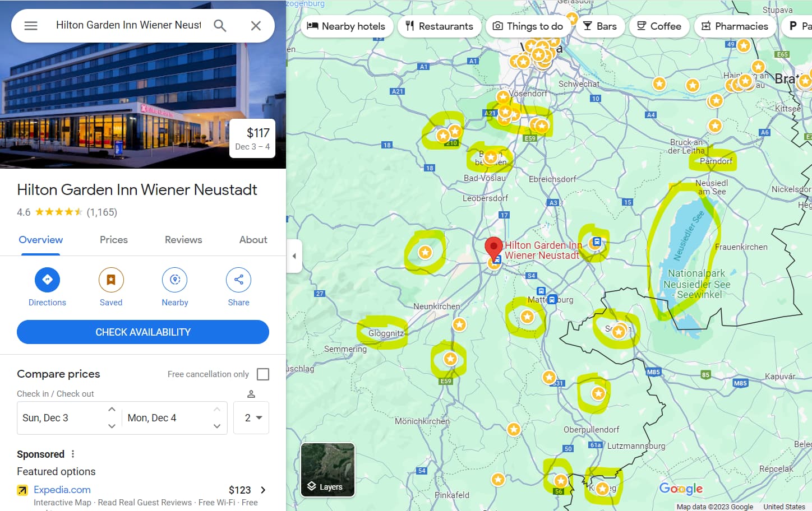Click the Hilton Garden Inn search field
The height and width of the screenshot is (511, 812).
(x=128, y=25)
